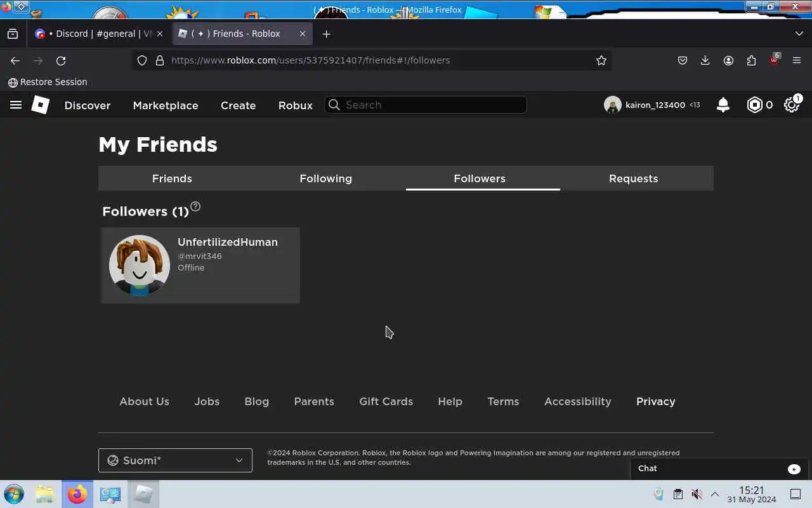Open a new browser tab

326,34
